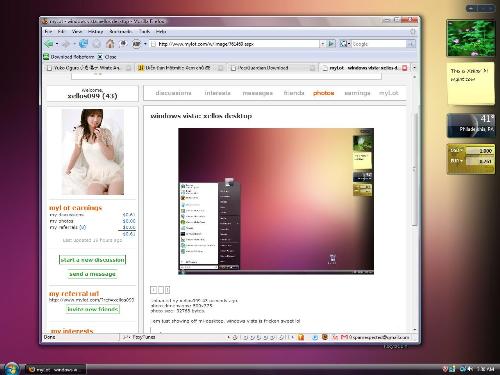500x375 pixels.
Task: Click the volume speaker tray icon
Action: click(x=470, y=369)
